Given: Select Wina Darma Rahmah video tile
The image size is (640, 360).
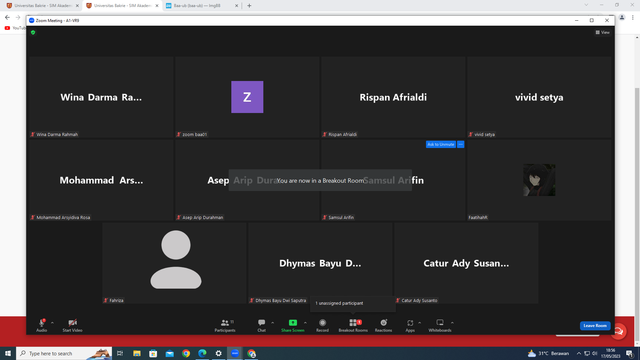Looking at the screenshot, I should 101,97.
